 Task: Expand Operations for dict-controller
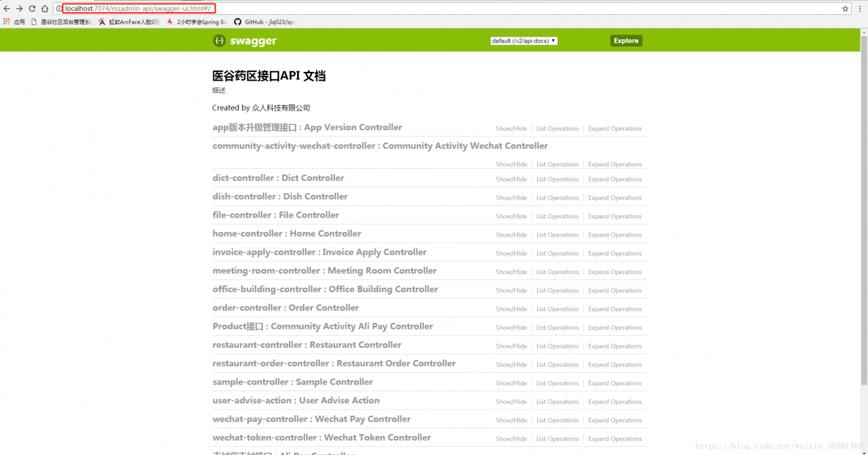pyautogui.click(x=615, y=180)
